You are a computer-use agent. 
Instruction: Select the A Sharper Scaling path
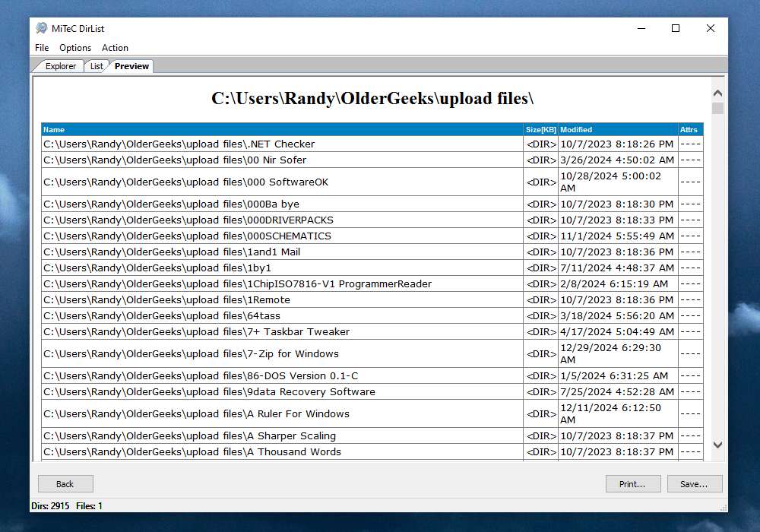point(189,436)
